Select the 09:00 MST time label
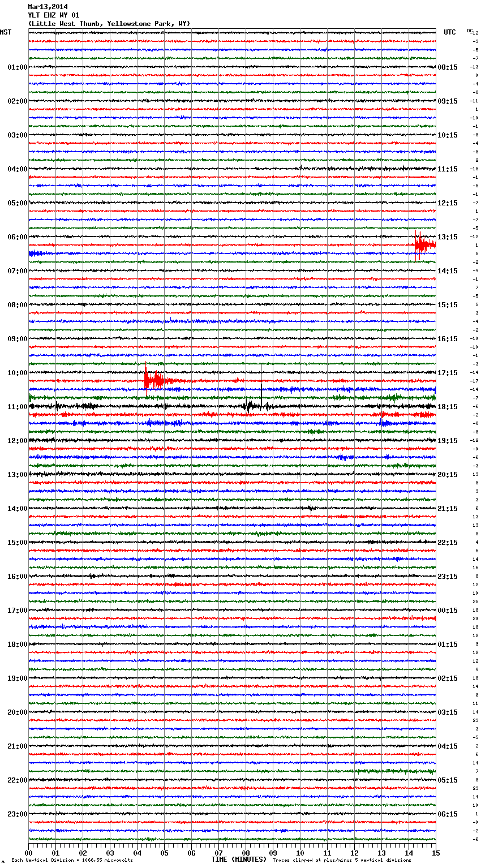 click(17, 339)
